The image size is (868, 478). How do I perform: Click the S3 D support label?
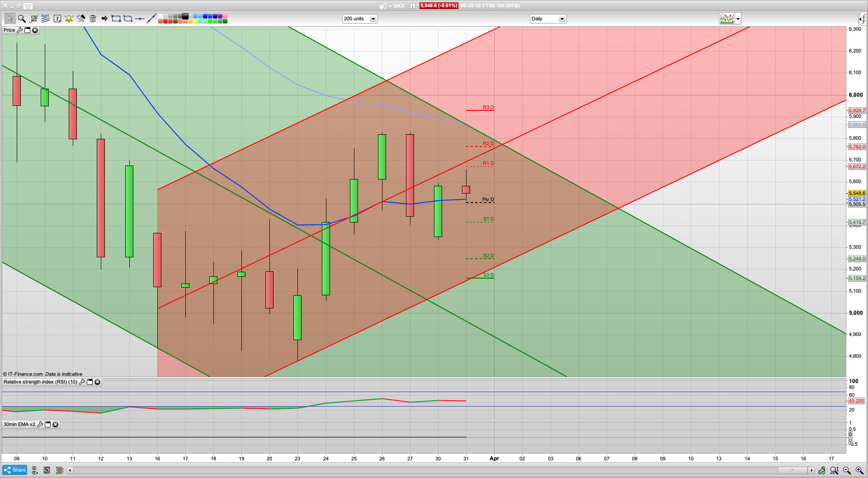[x=488, y=275]
